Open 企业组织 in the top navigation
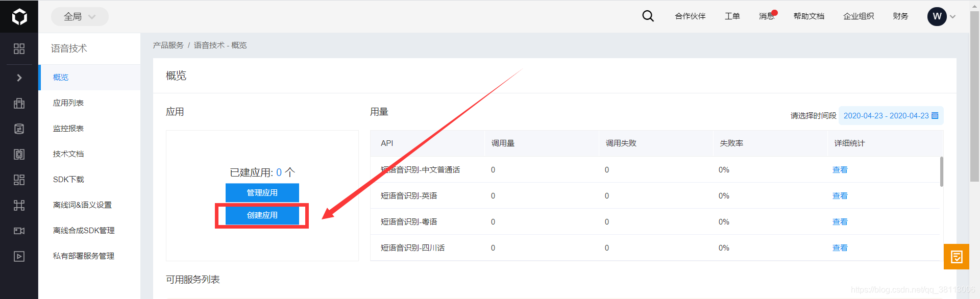The image size is (980, 299). [859, 16]
